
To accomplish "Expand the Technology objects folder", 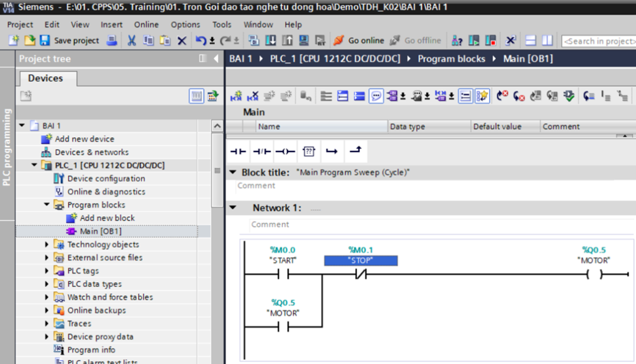I will click(x=47, y=245).
